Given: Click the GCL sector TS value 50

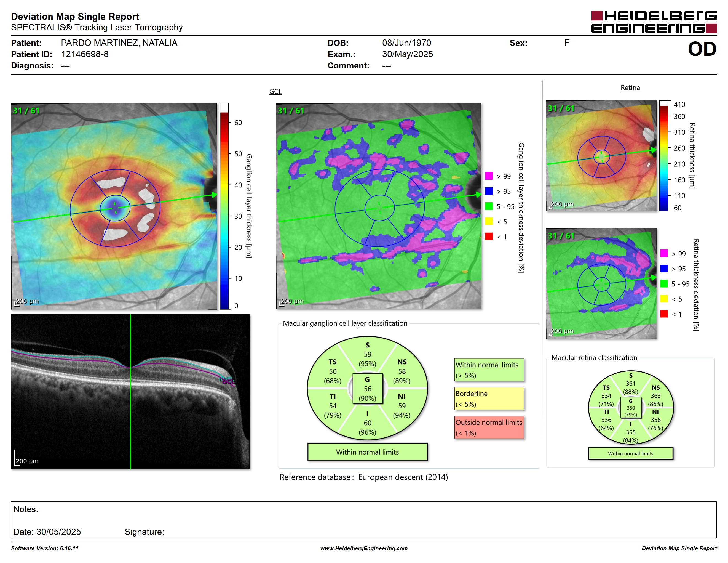Looking at the screenshot, I should click(x=333, y=371).
